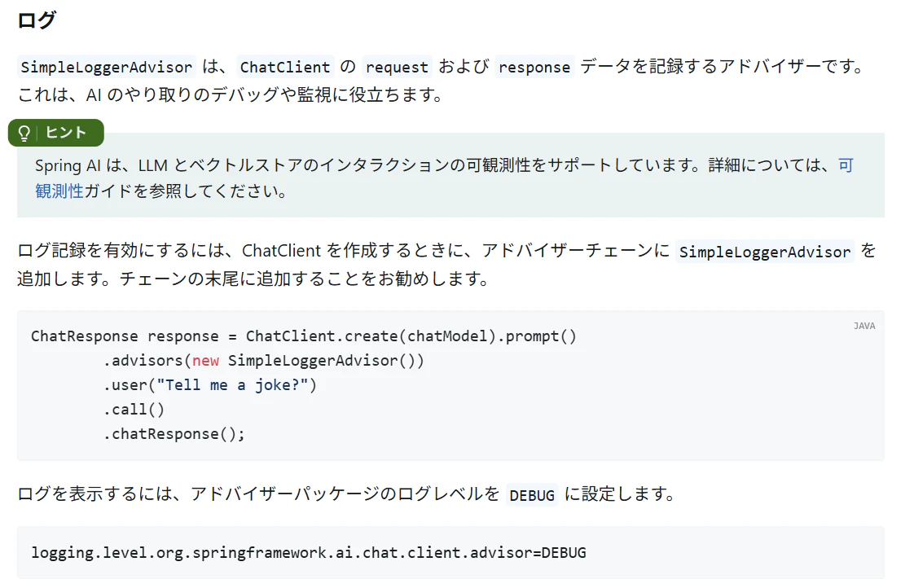
Task: Click the inline response code term
Action: coord(534,67)
